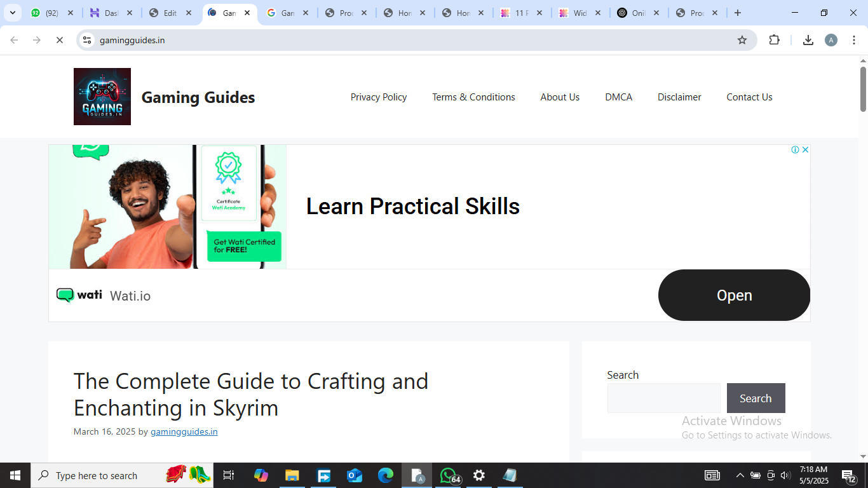
Task: Switch to the 11 P tab
Action: (522, 13)
